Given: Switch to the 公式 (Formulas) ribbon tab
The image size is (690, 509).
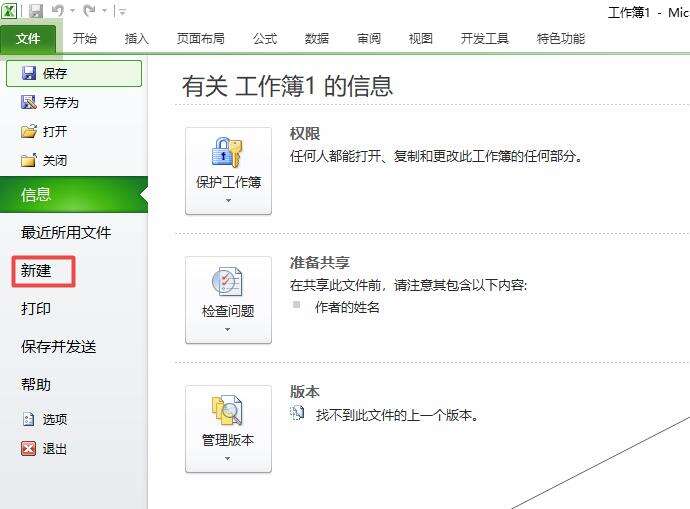Looking at the screenshot, I should (x=265, y=39).
